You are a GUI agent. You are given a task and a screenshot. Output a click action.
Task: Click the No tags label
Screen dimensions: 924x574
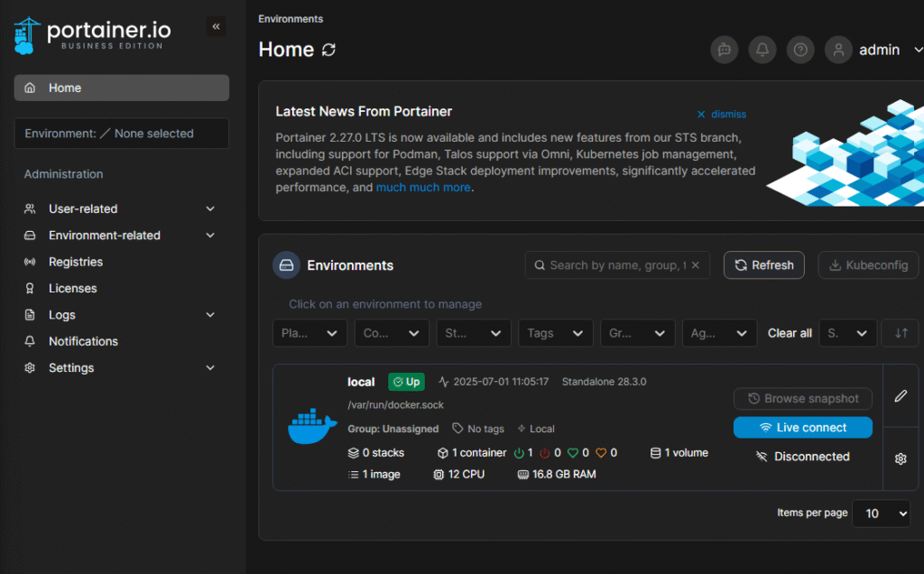pyautogui.click(x=478, y=429)
